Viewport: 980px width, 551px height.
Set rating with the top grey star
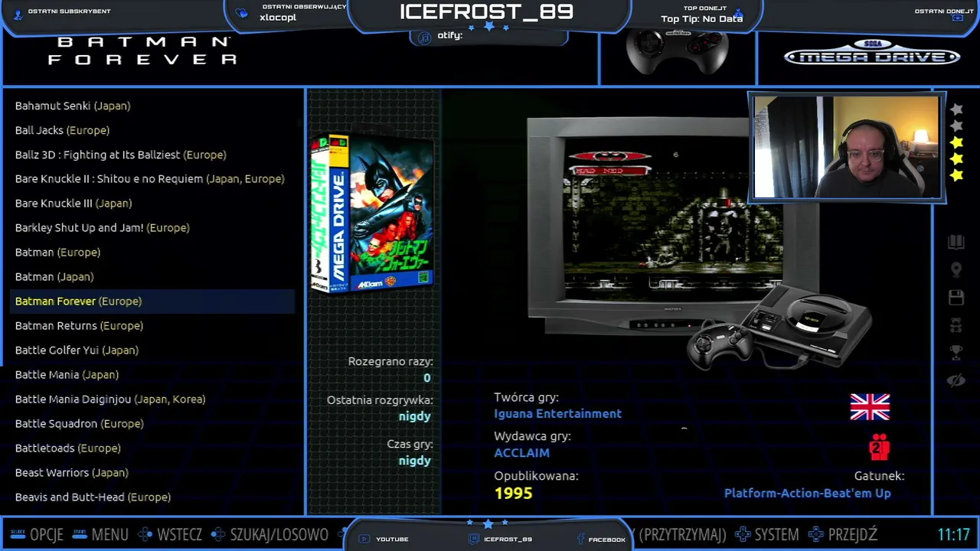(956, 109)
